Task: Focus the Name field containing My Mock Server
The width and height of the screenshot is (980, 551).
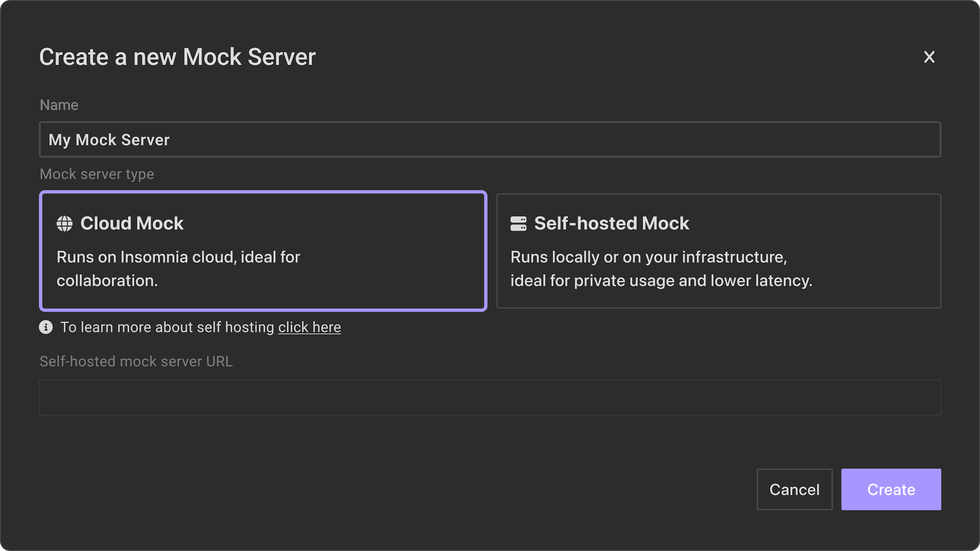Action: coord(490,140)
